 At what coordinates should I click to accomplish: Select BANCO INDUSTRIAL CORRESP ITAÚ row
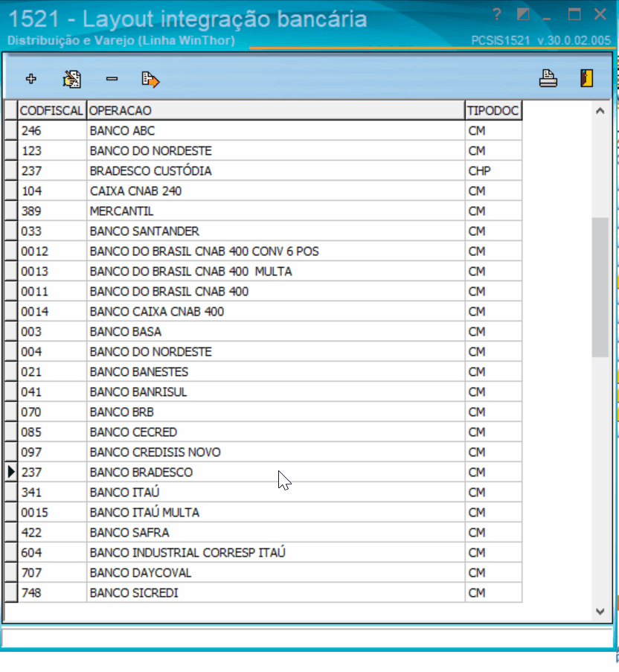(x=263, y=553)
